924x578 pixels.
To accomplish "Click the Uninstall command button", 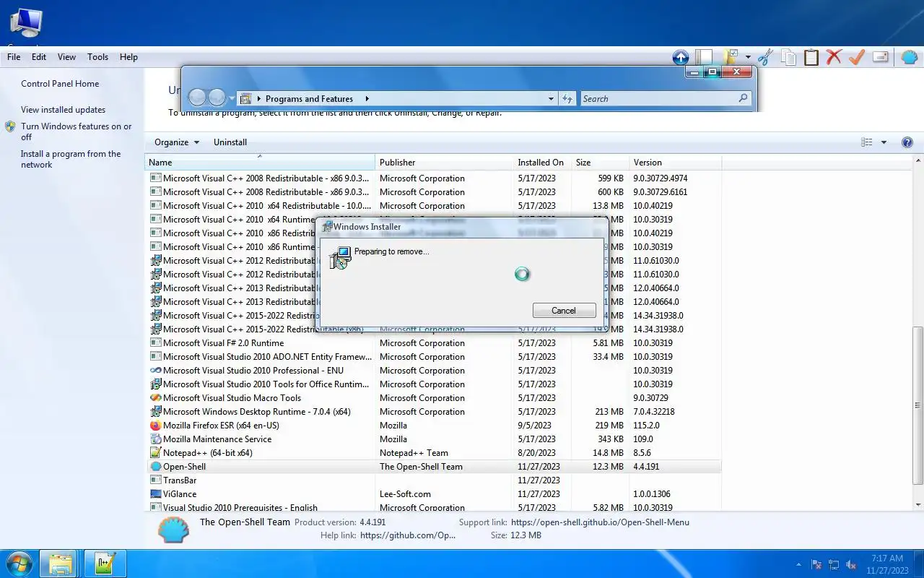I will (230, 142).
